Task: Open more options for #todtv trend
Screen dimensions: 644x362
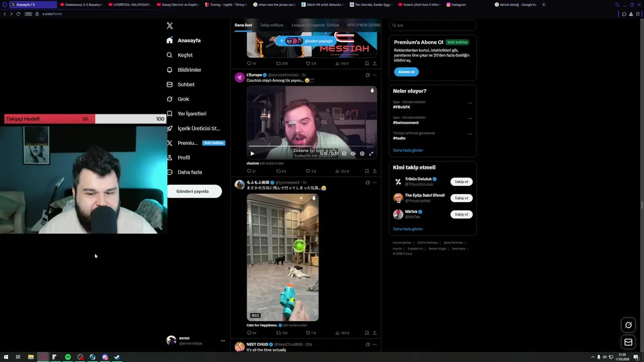Action: (x=470, y=134)
